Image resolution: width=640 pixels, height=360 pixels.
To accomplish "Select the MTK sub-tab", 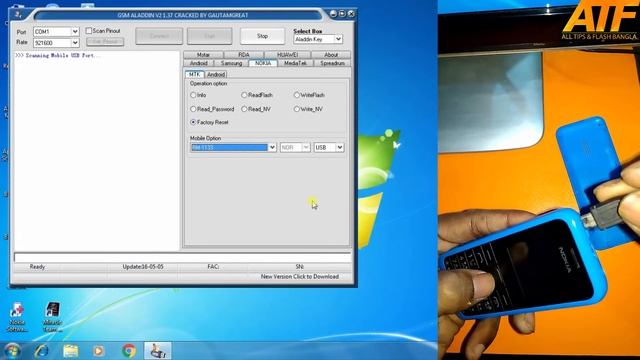I will click(x=195, y=74).
